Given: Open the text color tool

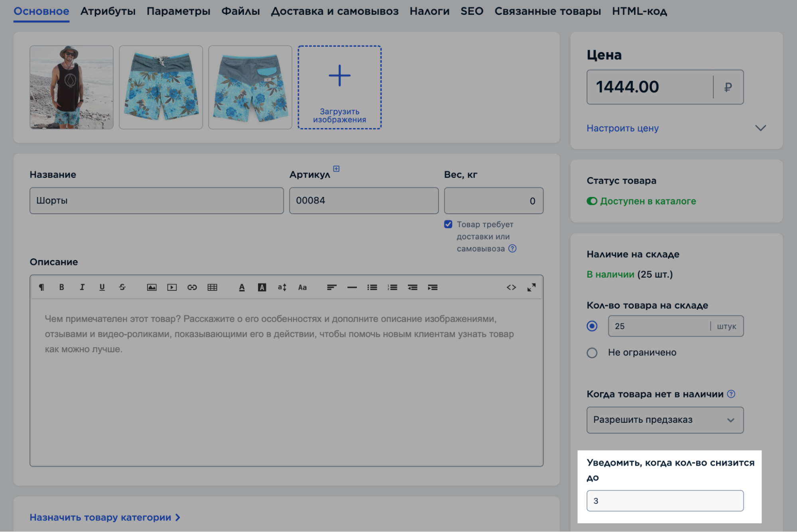Looking at the screenshot, I should [242, 287].
